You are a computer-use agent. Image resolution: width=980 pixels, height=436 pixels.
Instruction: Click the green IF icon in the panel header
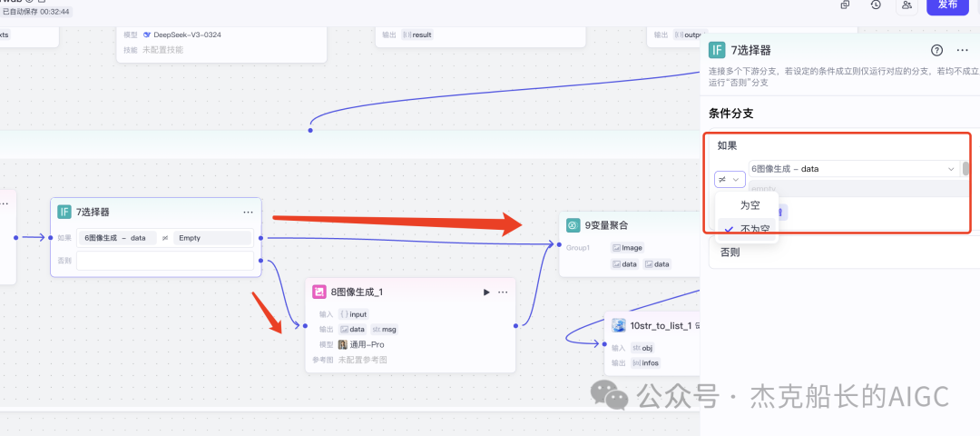point(716,50)
